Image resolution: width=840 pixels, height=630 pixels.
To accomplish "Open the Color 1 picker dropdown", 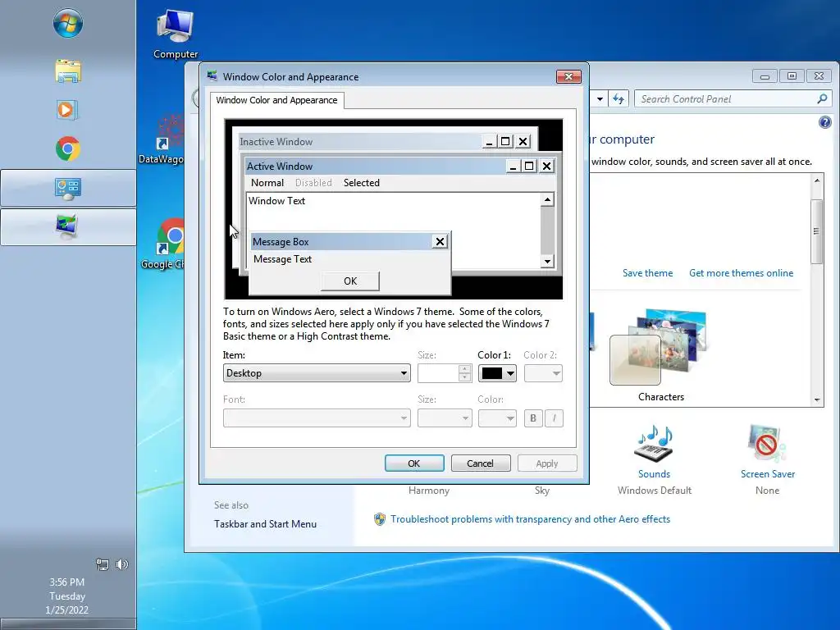I will point(497,373).
